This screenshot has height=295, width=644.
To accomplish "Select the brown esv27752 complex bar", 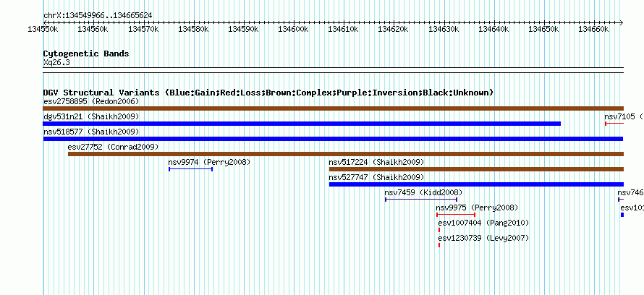I will 346,154.
